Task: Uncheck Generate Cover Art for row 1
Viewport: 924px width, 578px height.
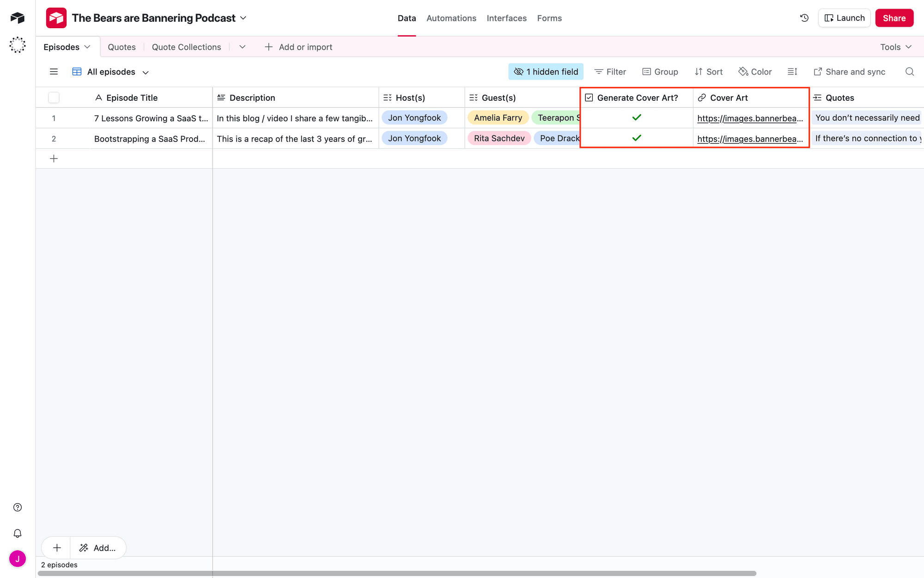Action: [x=637, y=118]
